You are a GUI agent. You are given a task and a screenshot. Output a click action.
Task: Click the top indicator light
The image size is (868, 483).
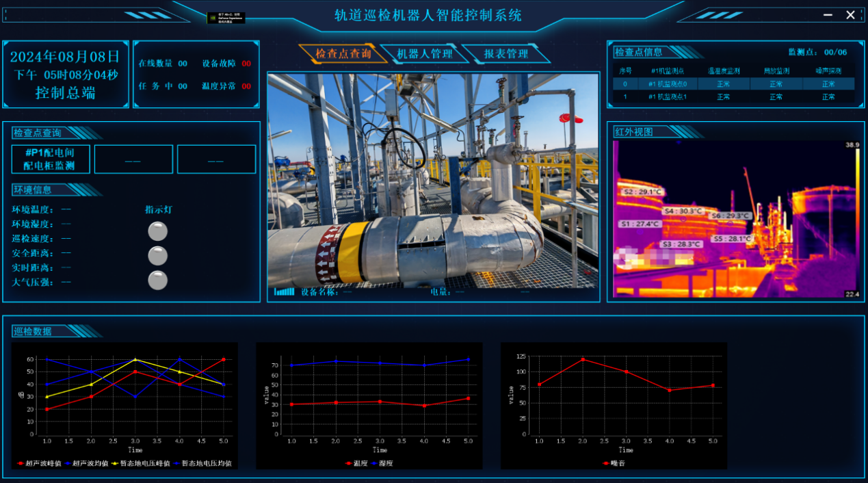[158, 231]
